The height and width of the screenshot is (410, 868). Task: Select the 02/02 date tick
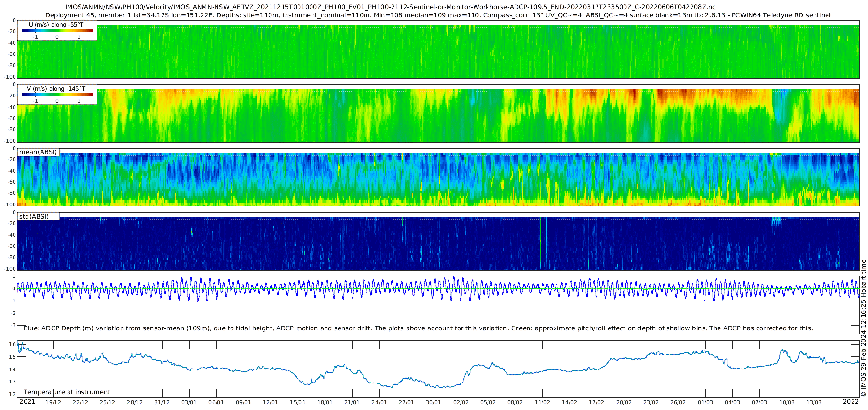pyautogui.click(x=461, y=402)
